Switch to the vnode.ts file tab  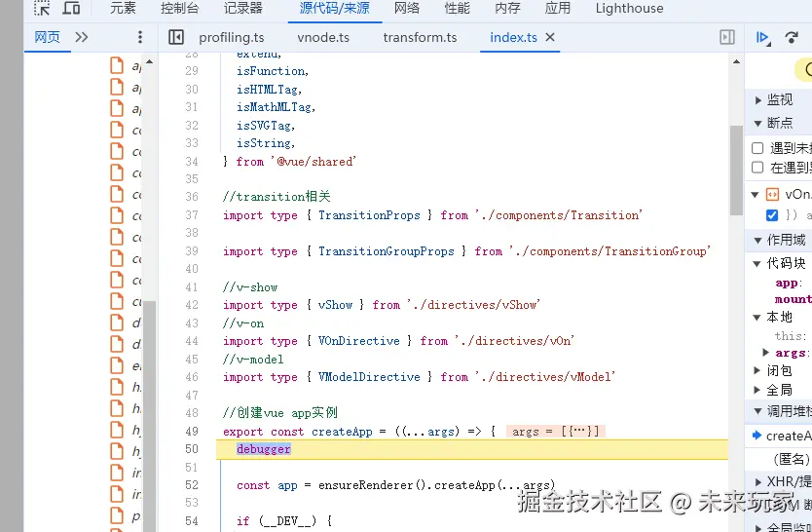coord(323,37)
